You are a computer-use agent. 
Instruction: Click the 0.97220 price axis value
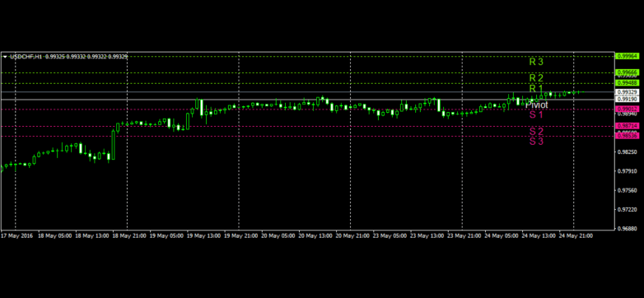coord(628,209)
